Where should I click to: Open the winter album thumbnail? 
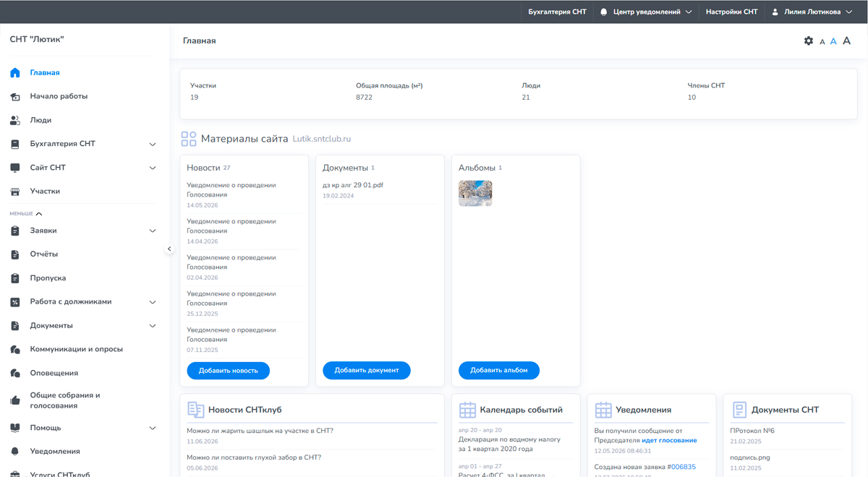tap(475, 194)
